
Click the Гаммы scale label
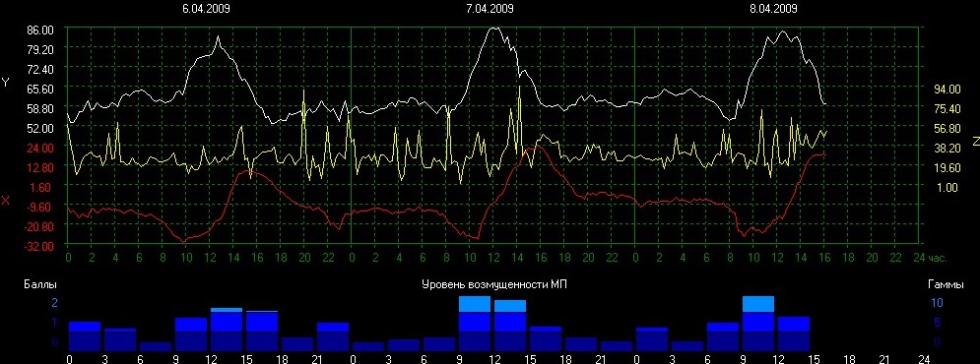point(942,284)
